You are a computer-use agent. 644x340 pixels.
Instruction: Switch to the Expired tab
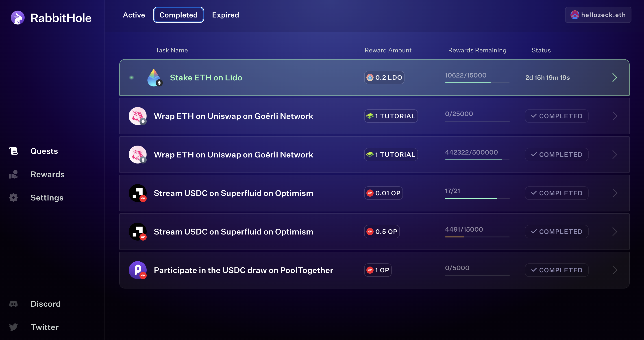tap(226, 15)
